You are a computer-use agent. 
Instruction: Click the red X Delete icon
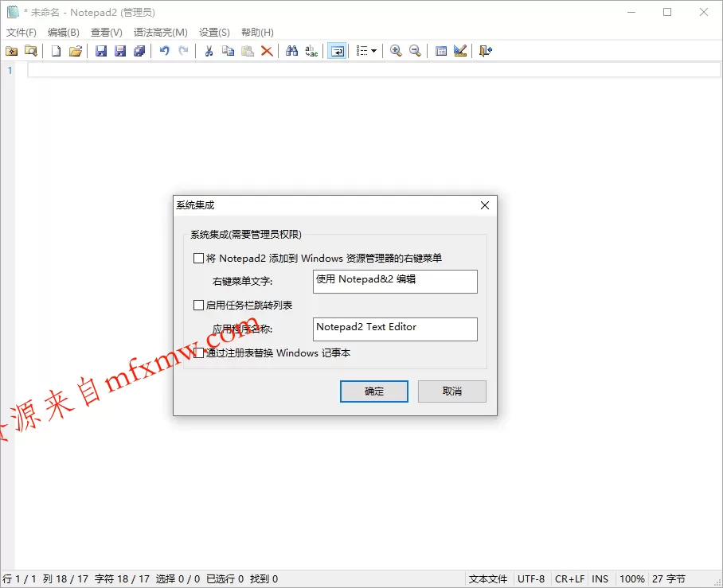pos(267,51)
